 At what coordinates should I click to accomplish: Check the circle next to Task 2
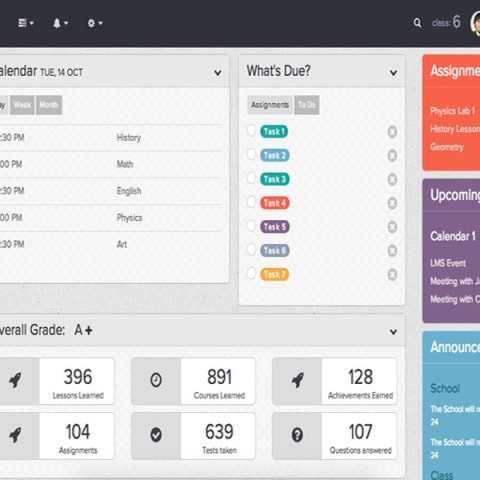pos(251,154)
